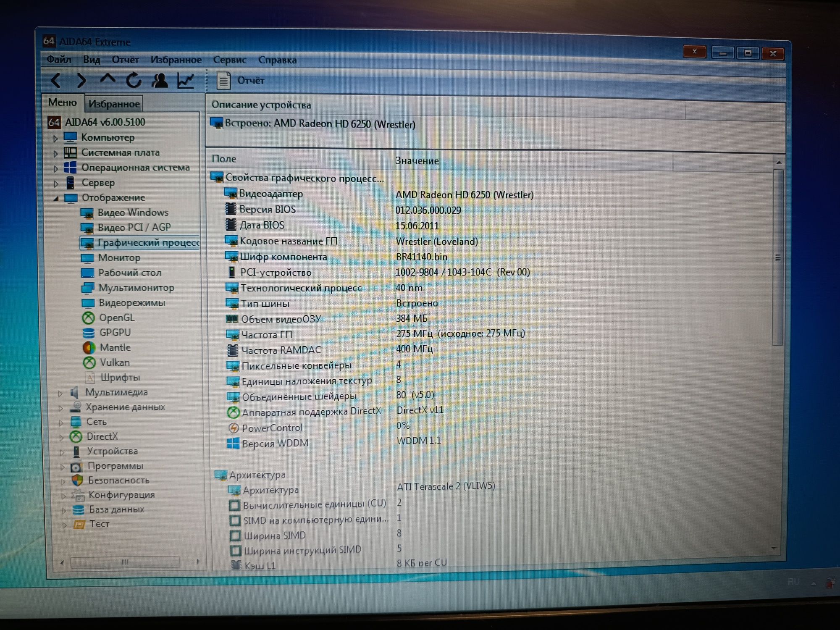840x630 pixels.
Task: Expand the DirectX tree node
Action: tap(61, 438)
